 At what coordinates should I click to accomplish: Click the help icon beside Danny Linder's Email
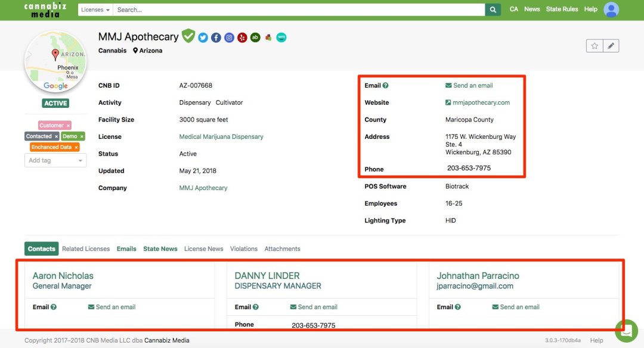[x=255, y=307]
